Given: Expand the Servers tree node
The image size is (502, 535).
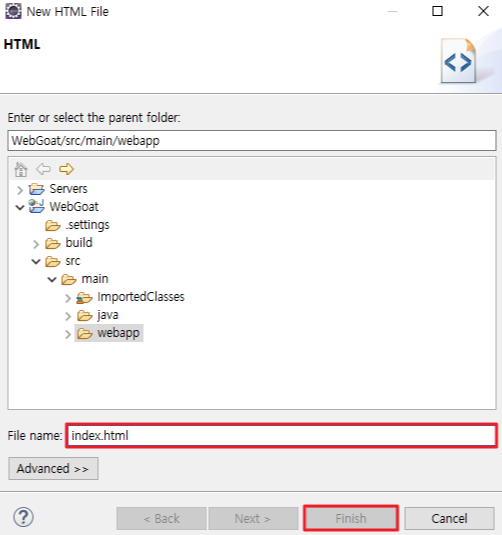Looking at the screenshot, I should (20, 190).
